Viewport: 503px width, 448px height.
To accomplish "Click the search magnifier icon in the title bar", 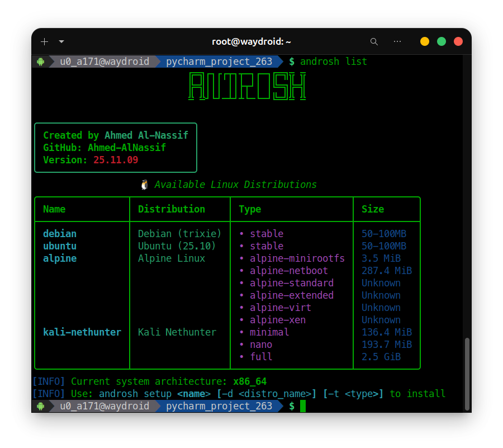I will [373, 41].
